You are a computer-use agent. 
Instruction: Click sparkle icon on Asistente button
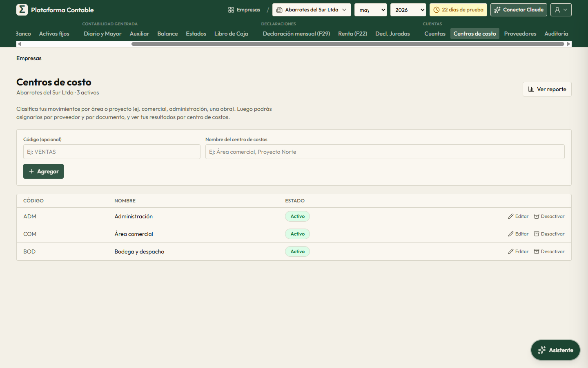coord(542,350)
